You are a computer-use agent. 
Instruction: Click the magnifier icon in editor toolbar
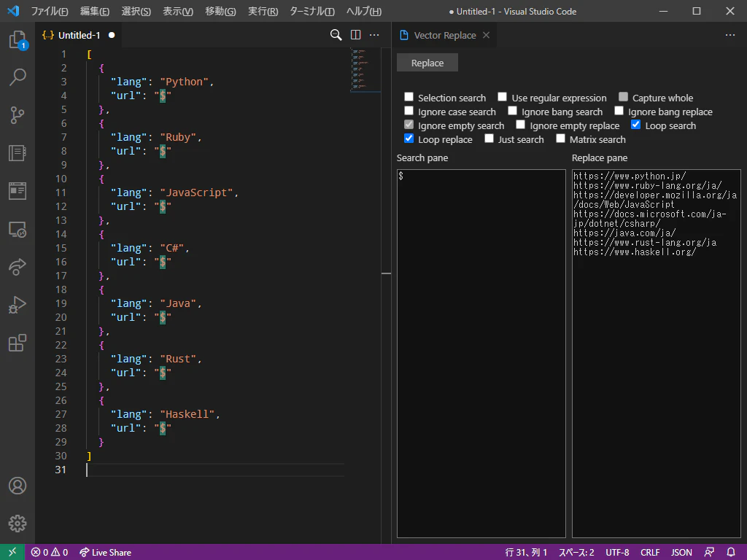point(336,35)
